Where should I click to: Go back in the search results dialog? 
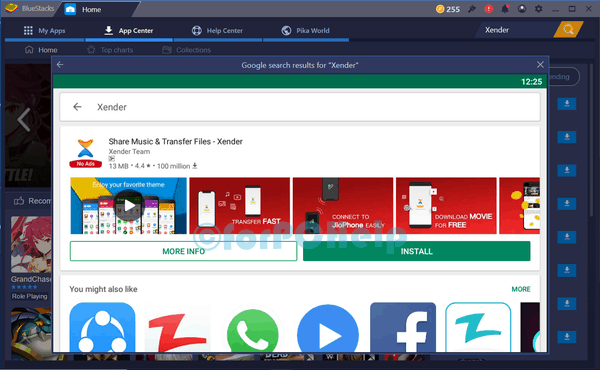pos(60,65)
